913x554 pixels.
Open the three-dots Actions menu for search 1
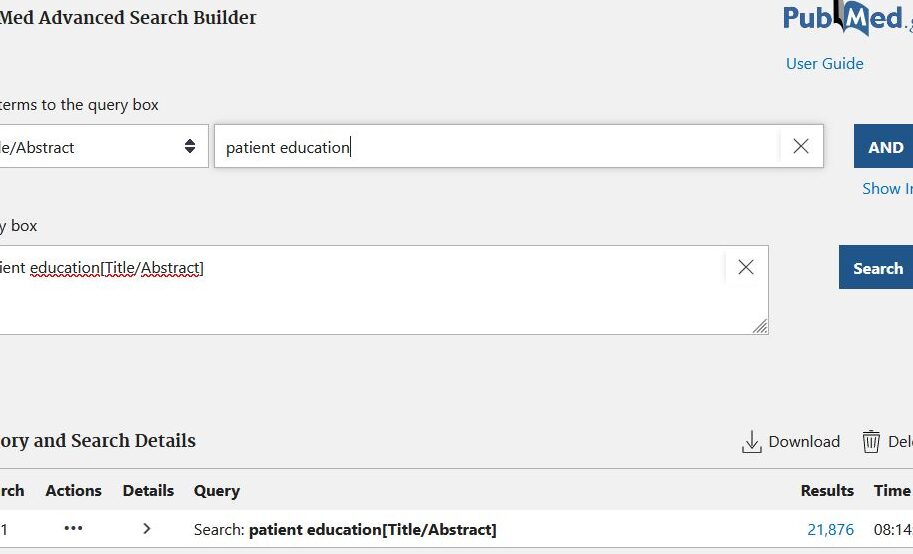[x=73, y=528]
